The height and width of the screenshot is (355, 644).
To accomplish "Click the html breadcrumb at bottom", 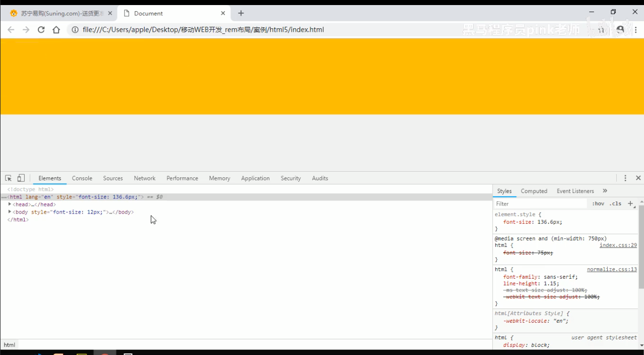I will (10, 345).
